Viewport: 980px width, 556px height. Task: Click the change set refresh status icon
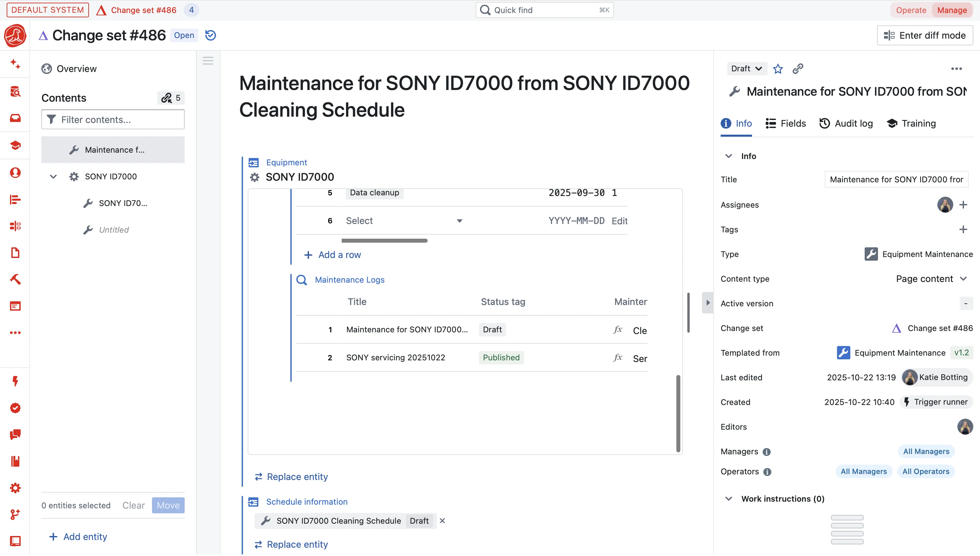click(210, 35)
